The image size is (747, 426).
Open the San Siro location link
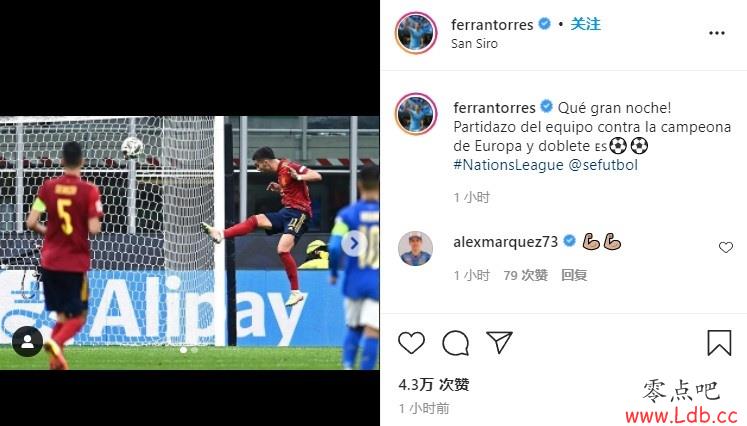pos(474,44)
